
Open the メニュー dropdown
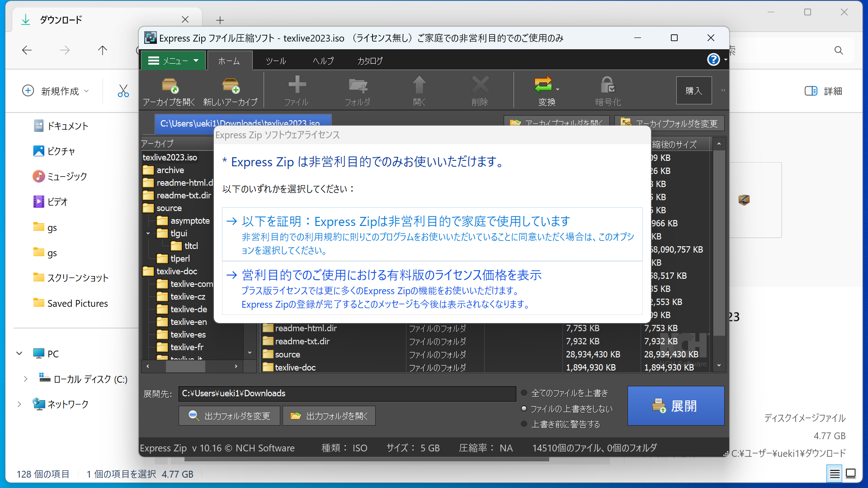(x=174, y=60)
